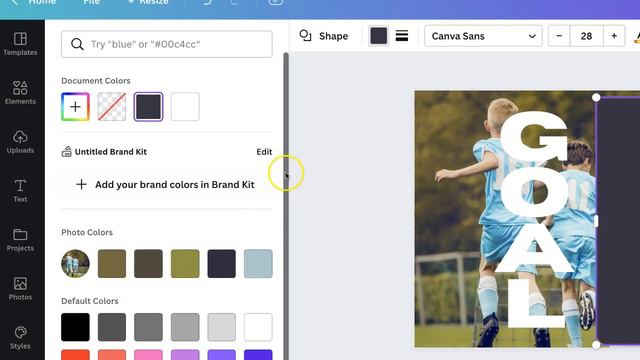Click the font size field showing 28
Screen dimensions: 640x360
pyautogui.click(x=586, y=36)
